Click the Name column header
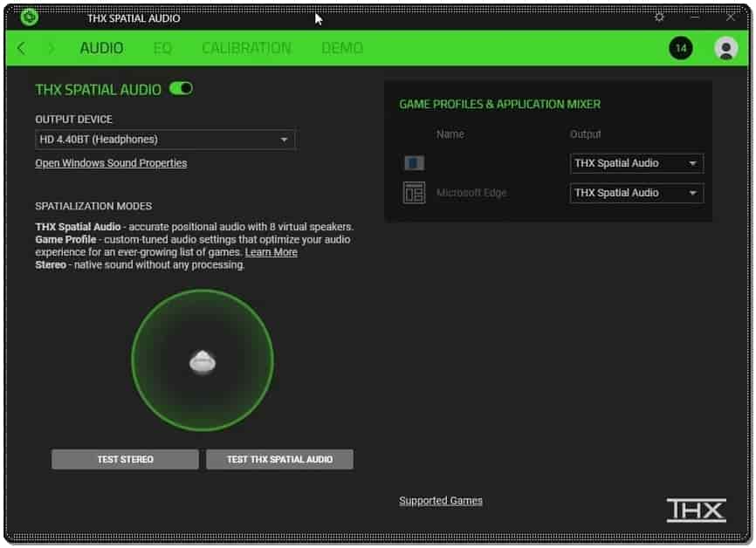756x548 pixels. click(x=450, y=134)
